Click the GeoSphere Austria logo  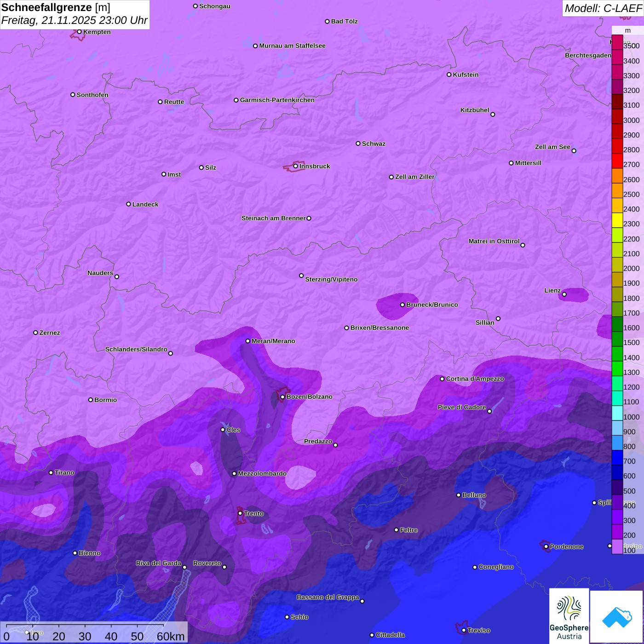(x=569, y=615)
